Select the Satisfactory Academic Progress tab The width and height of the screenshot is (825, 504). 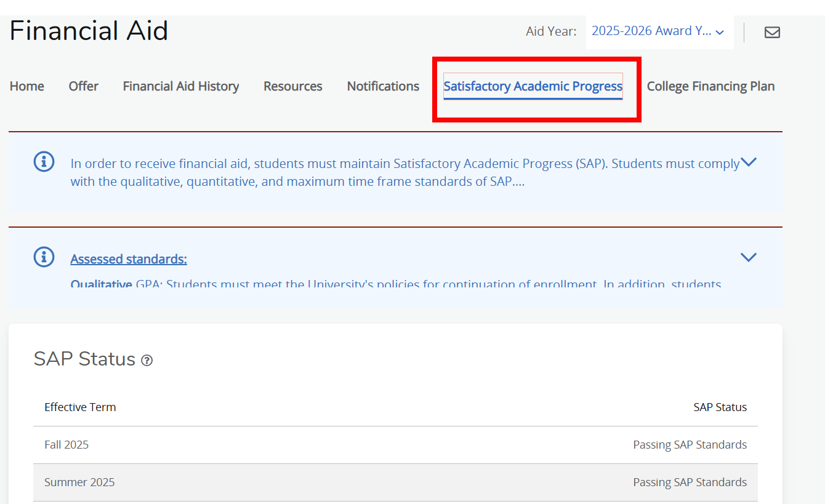(533, 86)
